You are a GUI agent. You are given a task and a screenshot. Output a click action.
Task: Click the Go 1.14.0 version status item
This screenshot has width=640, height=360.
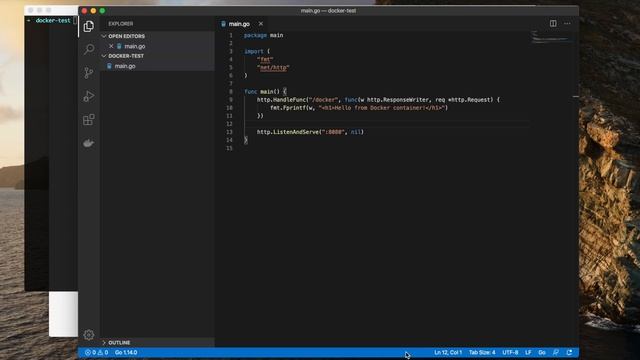pos(126,352)
